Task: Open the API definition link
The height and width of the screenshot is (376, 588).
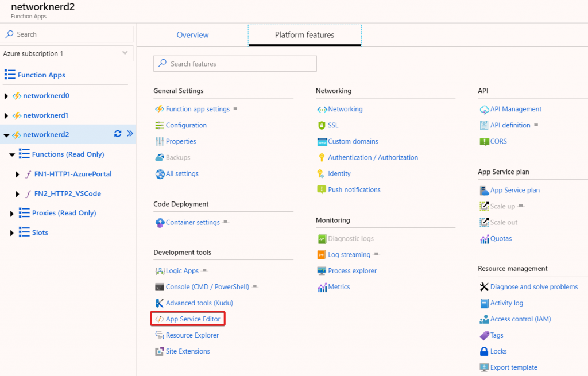Action: (x=510, y=125)
